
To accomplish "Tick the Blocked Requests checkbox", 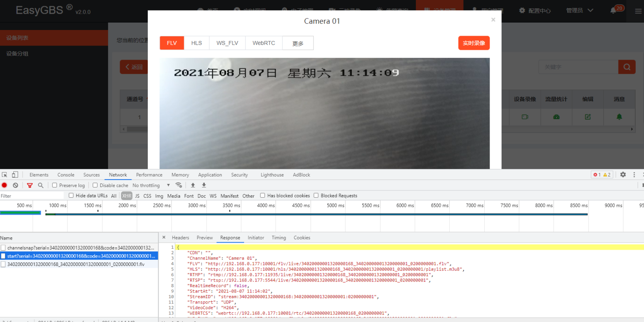I will [x=316, y=195].
